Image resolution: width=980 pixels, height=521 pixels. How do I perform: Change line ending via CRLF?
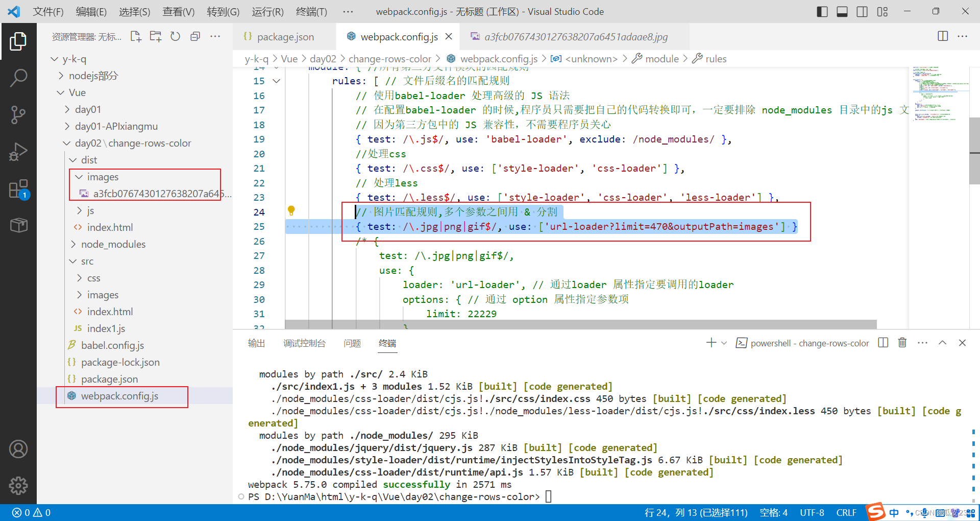(846, 512)
